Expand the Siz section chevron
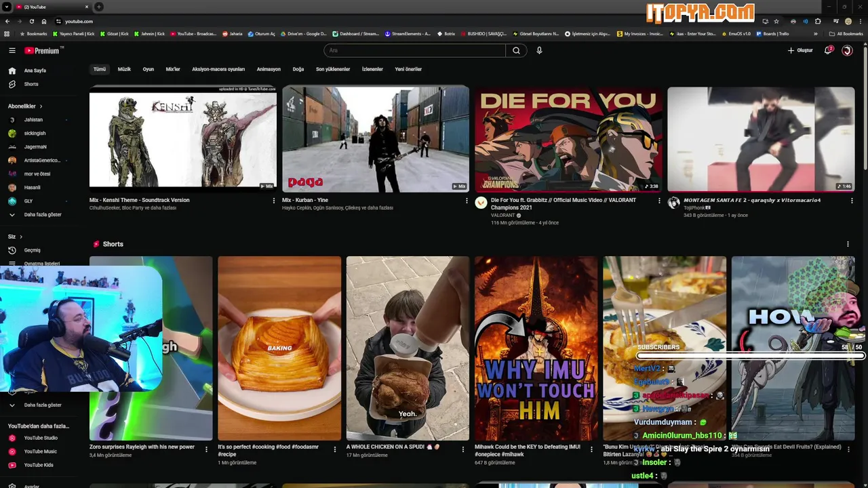 [21, 237]
